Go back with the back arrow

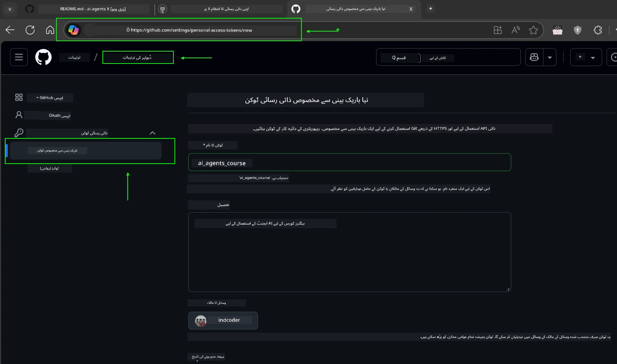10,30
